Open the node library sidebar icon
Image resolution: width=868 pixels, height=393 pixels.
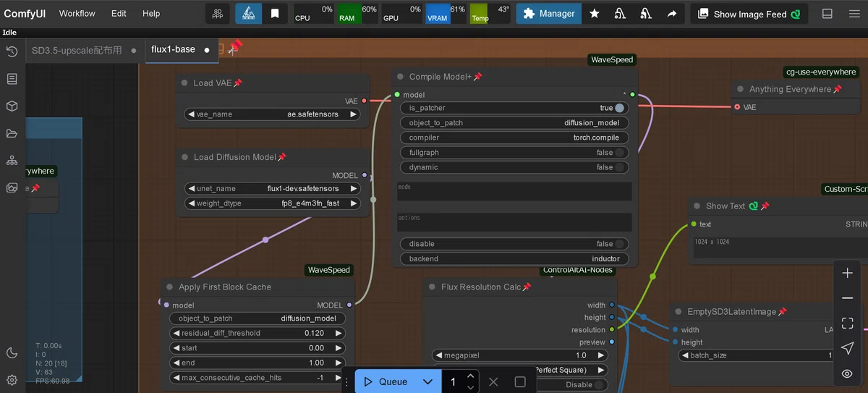pos(12,79)
